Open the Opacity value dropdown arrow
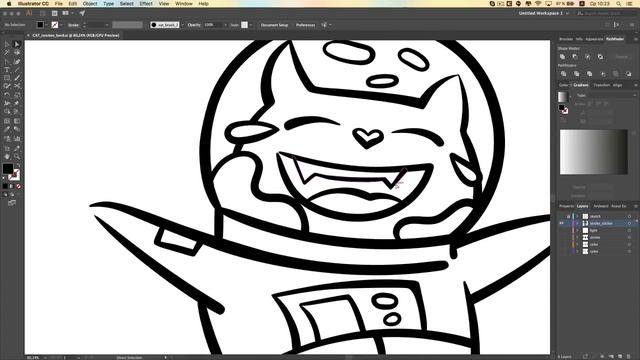The height and width of the screenshot is (360, 640). [225, 25]
